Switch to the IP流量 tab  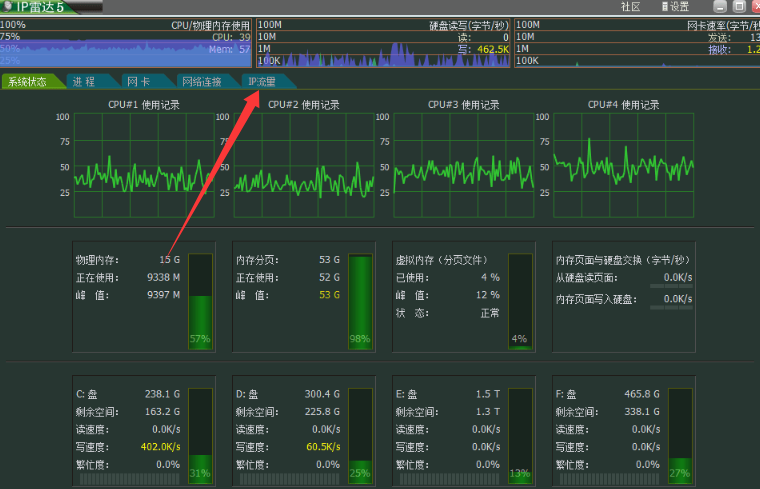click(x=262, y=82)
